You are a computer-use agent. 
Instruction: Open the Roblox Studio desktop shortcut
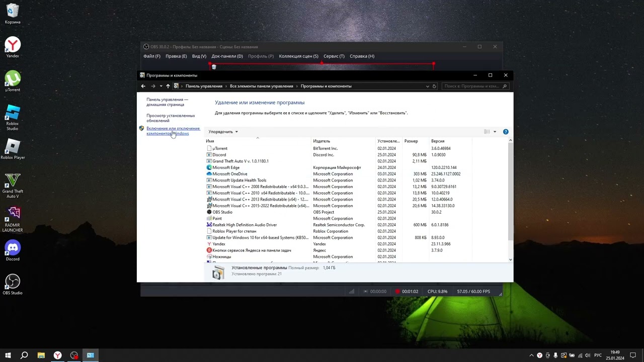(13, 118)
